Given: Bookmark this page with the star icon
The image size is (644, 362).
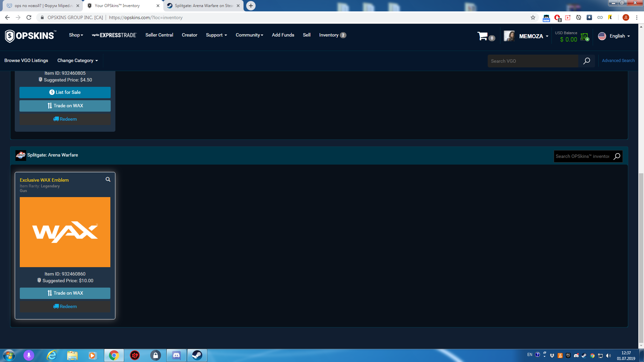Looking at the screenshot, I should click(x=533, y=17).
